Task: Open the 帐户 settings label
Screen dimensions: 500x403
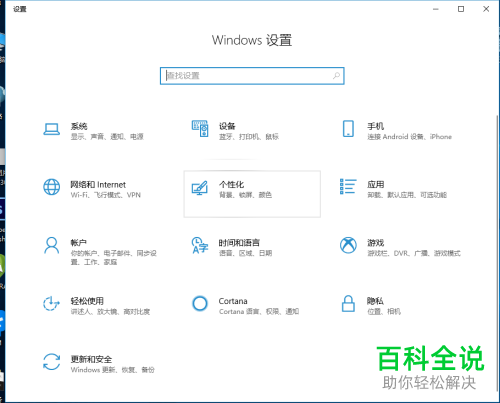Action: [x=79, y=243]
